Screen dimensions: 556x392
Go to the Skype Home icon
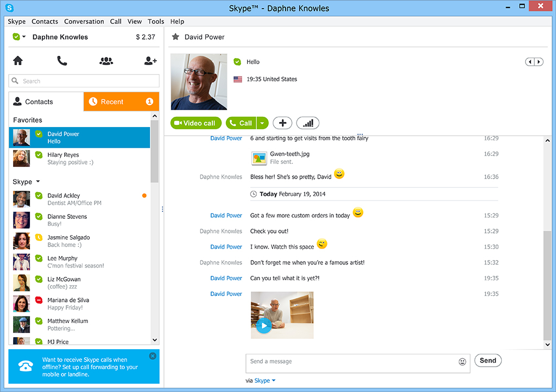[x=18, y=61]
